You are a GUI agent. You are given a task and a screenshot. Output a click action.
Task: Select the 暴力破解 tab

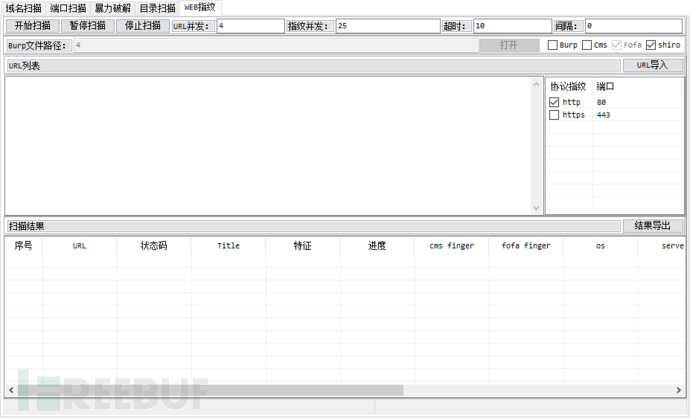click(113, 8)
